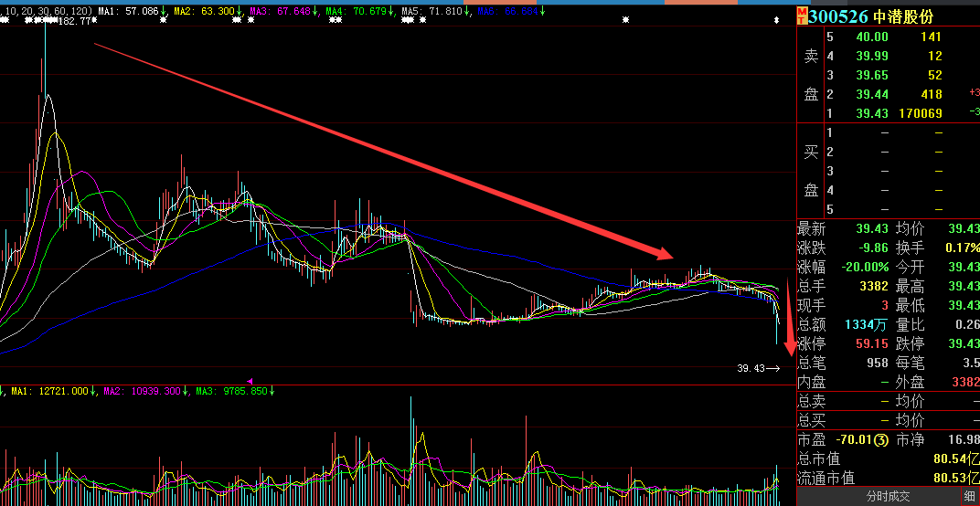The height and width of the screenshot is (506, 980).
Task: Click the stock code 300526
Action: click(x=837, y=16)
